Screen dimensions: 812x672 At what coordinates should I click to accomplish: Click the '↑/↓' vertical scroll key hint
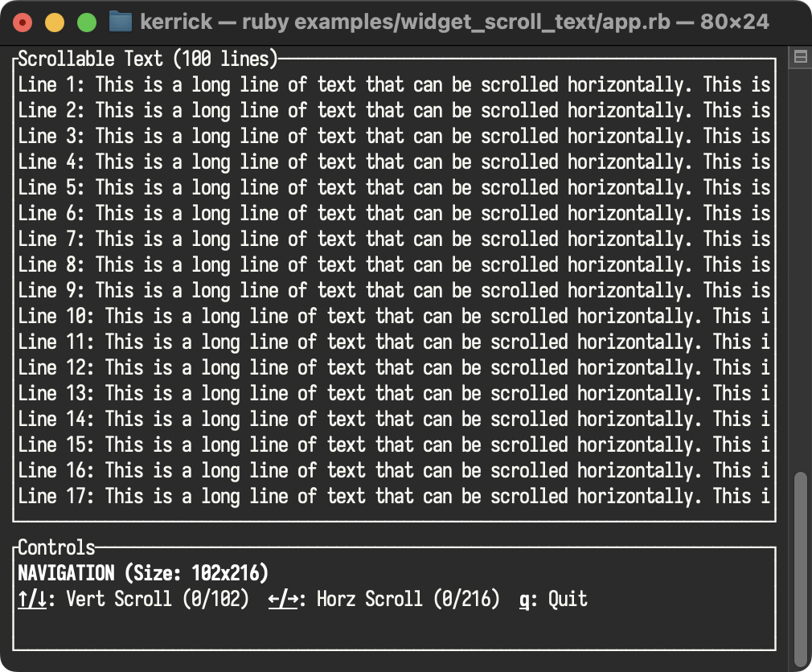32,599
